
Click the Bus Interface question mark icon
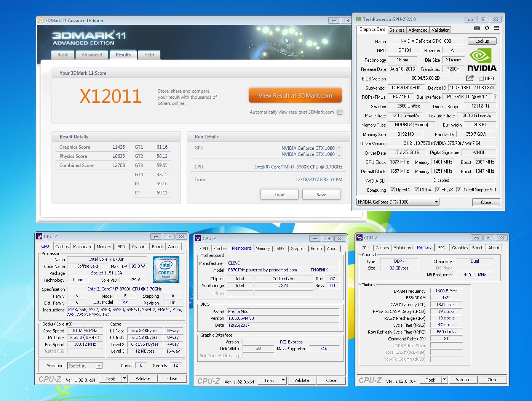(x=495, y=97)
